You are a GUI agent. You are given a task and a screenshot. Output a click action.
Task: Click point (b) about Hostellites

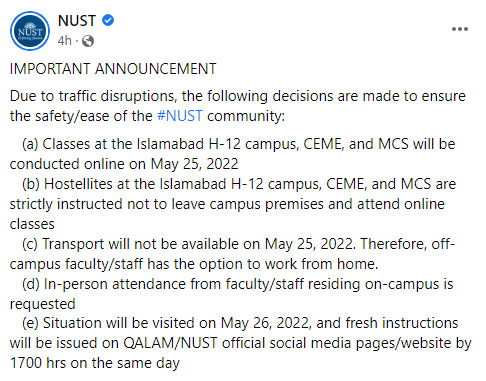pyautogui.click(x=233, y=204)
